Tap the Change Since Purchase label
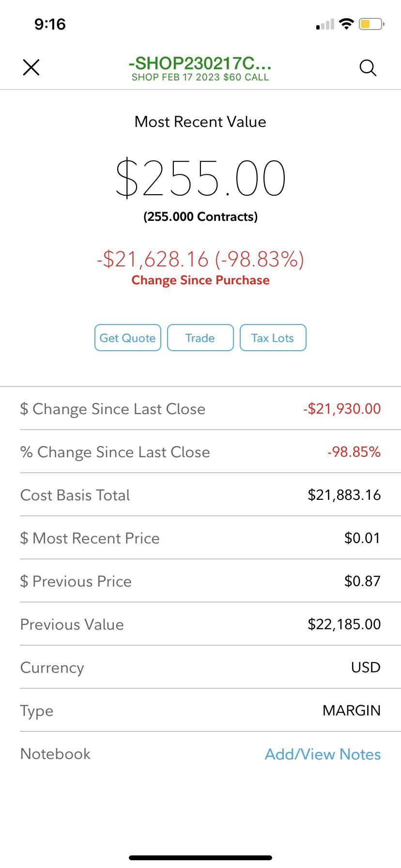Viewport: 401px width, 868px height. tap(200, 280)
